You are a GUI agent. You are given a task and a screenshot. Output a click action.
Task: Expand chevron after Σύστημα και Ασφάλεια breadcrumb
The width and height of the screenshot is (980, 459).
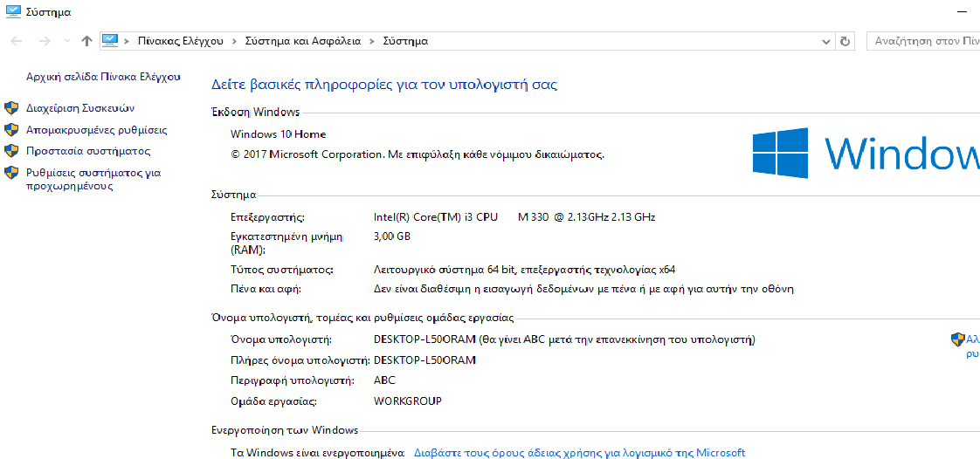click(371, 41)
